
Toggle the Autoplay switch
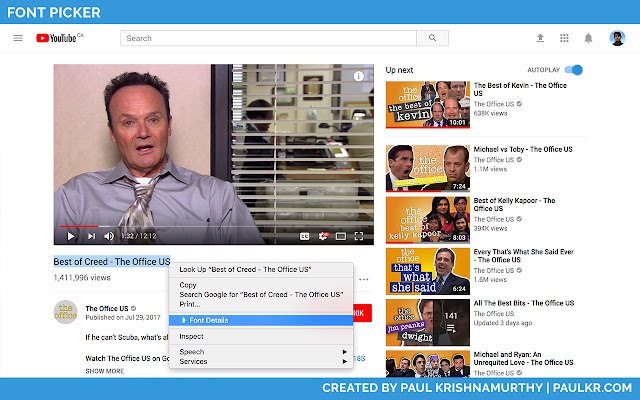[x=573, y=70]
